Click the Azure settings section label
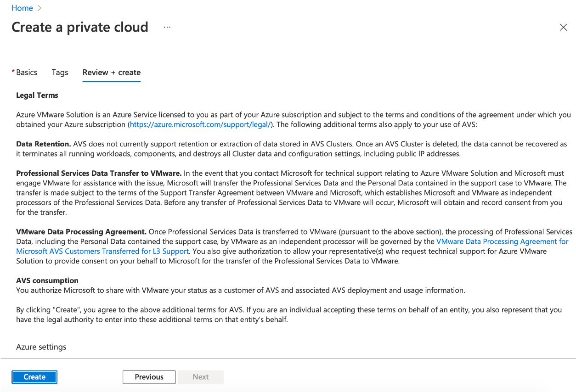576x392 pixels. pyautogui.click(x=41, y=347)
